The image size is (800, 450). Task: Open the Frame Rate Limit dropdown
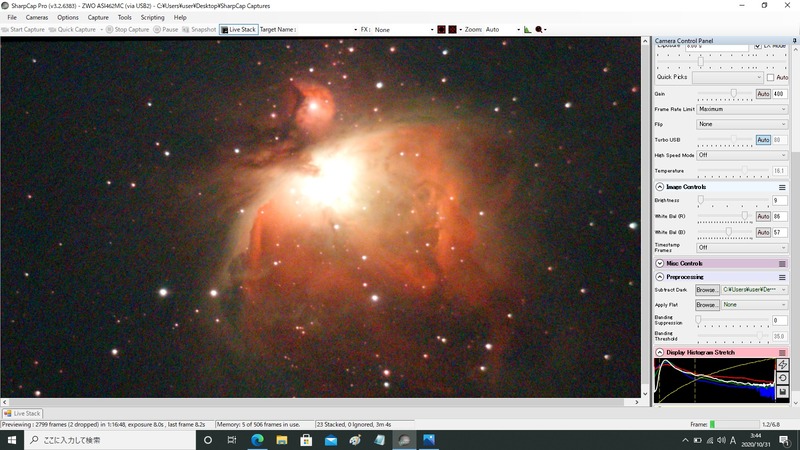coord(742,109)
